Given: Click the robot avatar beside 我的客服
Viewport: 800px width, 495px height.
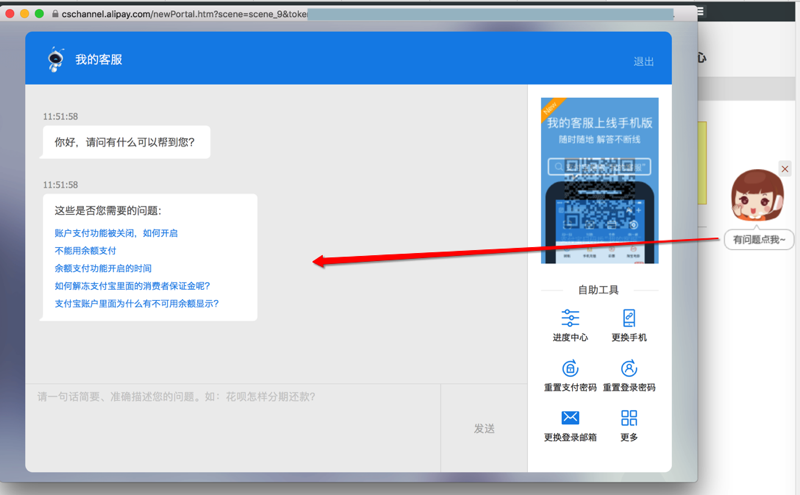Looking at the screenshot, I should click(54, 60).
